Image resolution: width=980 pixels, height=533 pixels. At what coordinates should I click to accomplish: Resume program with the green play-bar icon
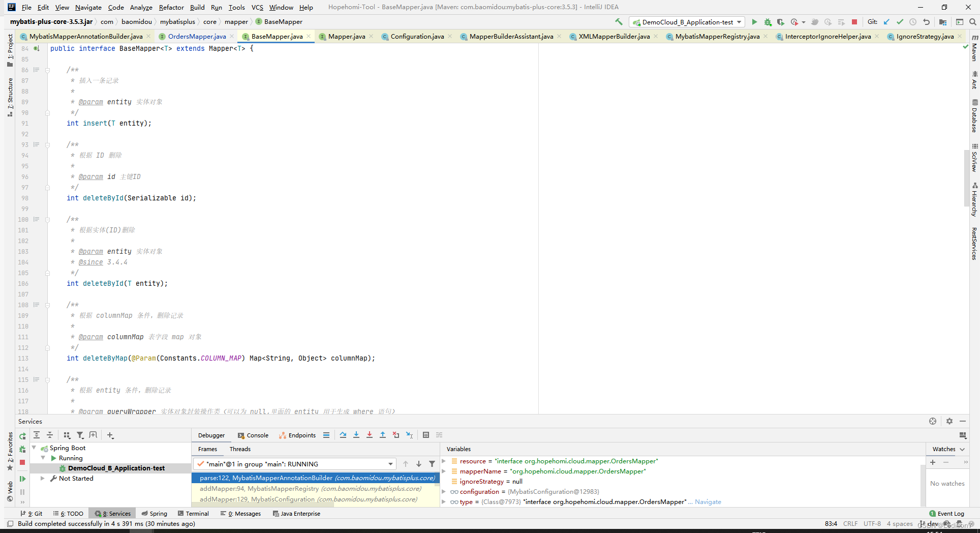click(22, 479)
